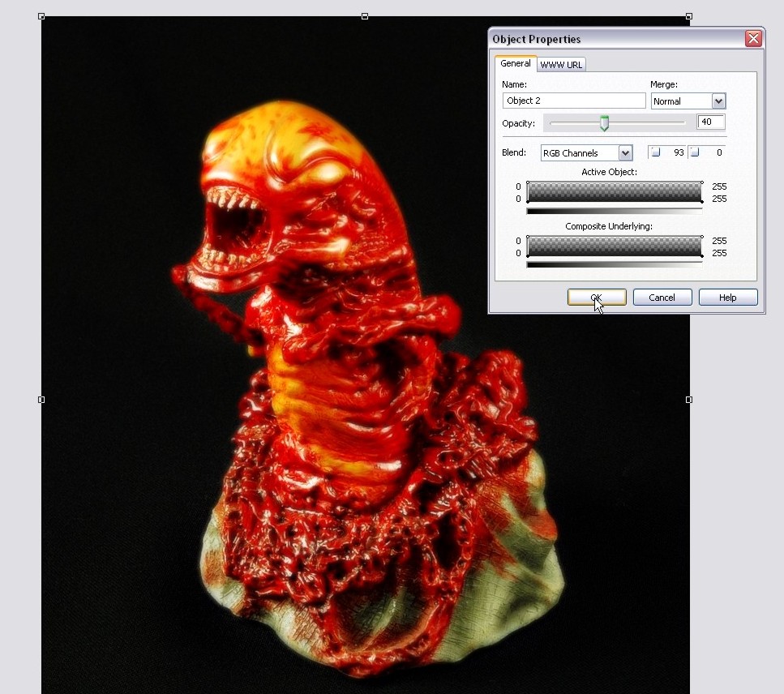Cancel the Object Properties dialog
Viewport: 784px width, 694px height.
coord(662,297)
